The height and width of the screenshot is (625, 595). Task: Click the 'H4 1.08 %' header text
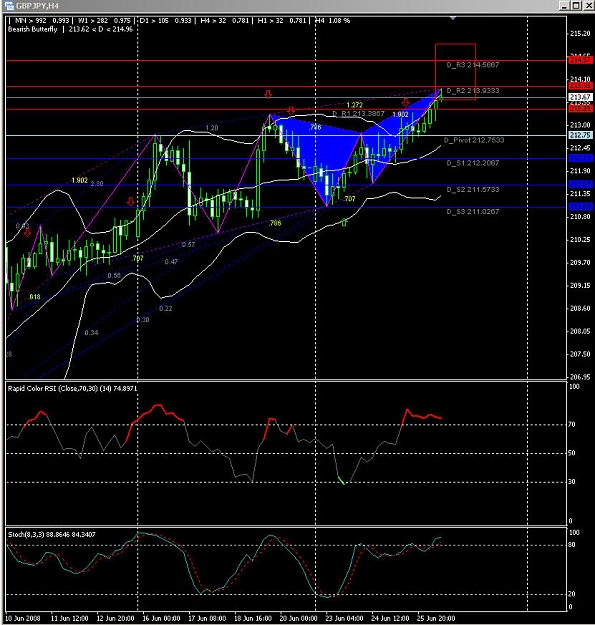click(x=333, y=21)
